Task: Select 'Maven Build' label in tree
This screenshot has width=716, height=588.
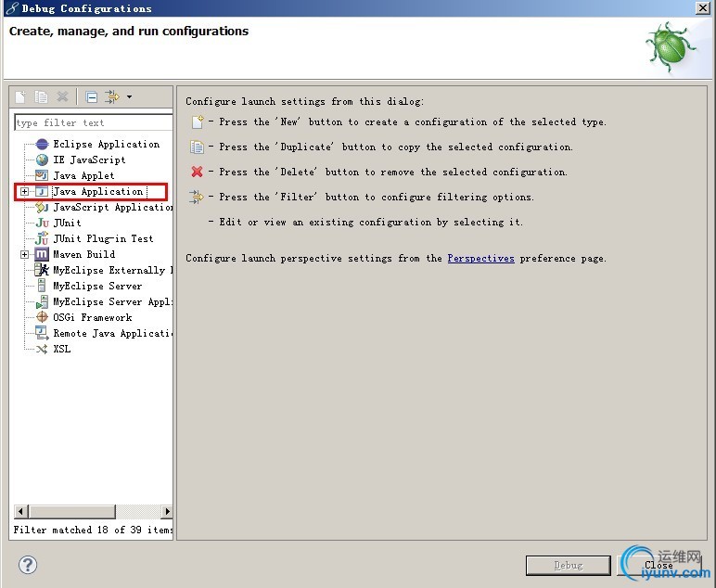Action: (84, 254)
